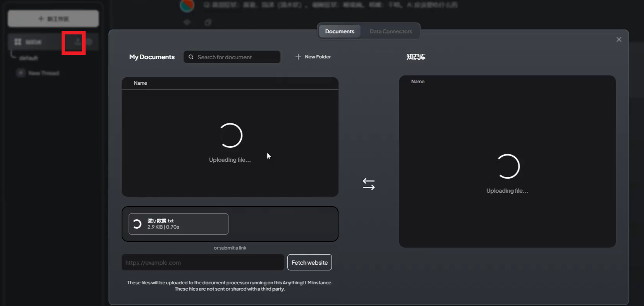
Task: Focus the https://example.com link input
Action: tap(203, 262)
